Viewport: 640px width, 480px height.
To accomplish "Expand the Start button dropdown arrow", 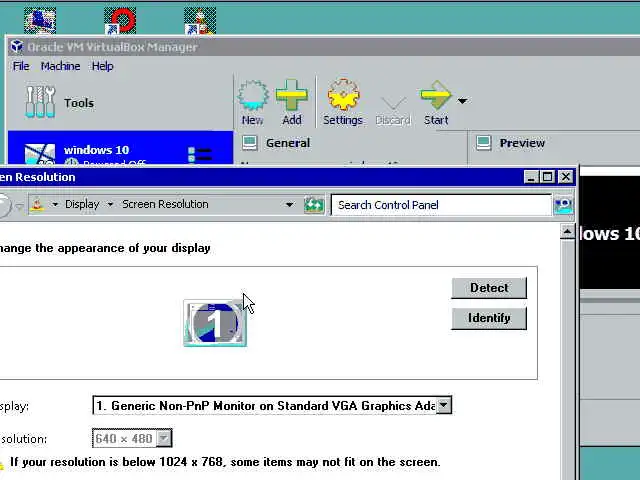I will point(462,100).
